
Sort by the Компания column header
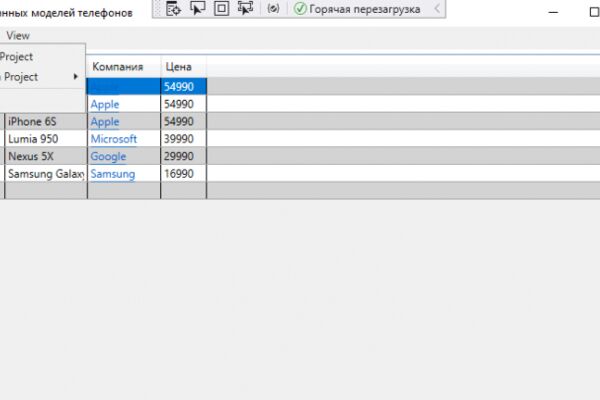coord(124,67)
